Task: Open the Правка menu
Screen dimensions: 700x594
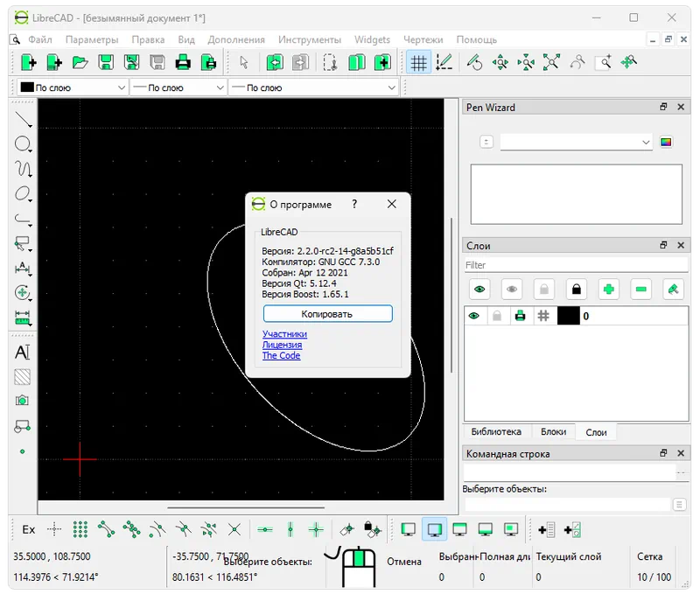Action: coord(148,39)
